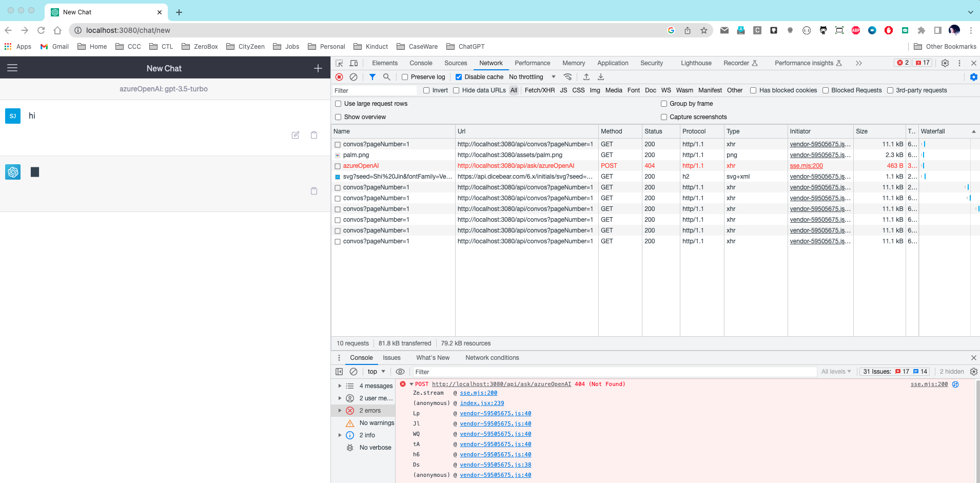
Task: Open the top frame context dropdown
Action: 376,371
